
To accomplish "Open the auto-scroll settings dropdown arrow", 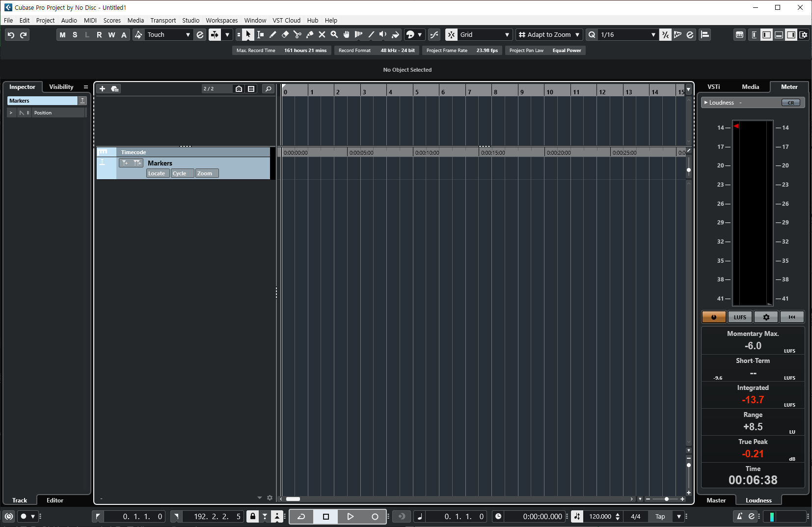I will point(227,35).
